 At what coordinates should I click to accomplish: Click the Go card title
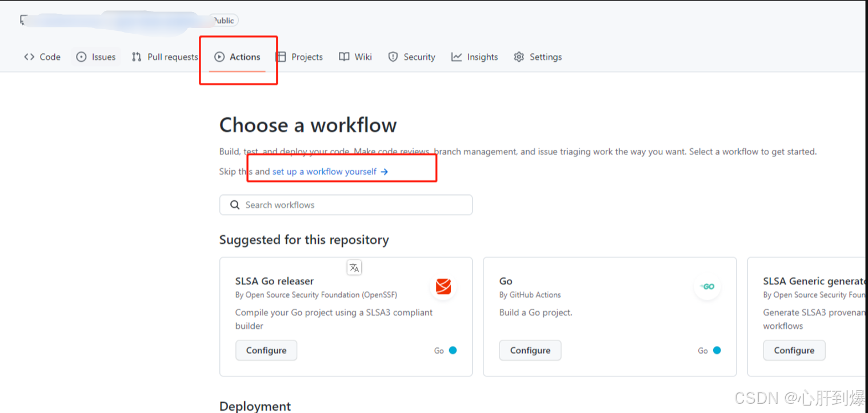(506, 281)
